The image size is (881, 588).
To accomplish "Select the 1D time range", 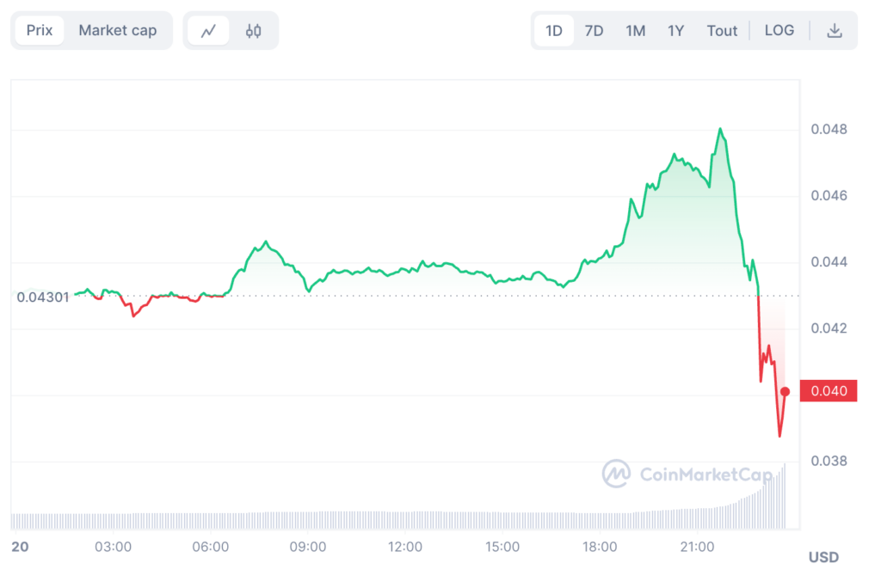I will pos(554,31).
